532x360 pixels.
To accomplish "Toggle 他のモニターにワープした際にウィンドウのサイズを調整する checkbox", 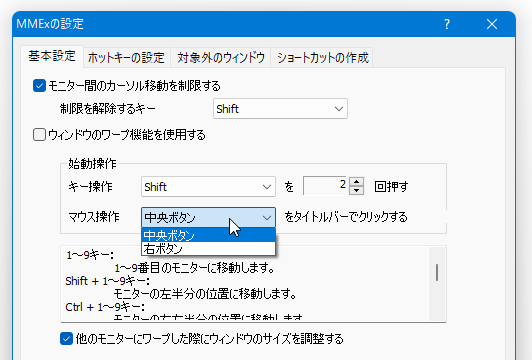I will (66, 339).
